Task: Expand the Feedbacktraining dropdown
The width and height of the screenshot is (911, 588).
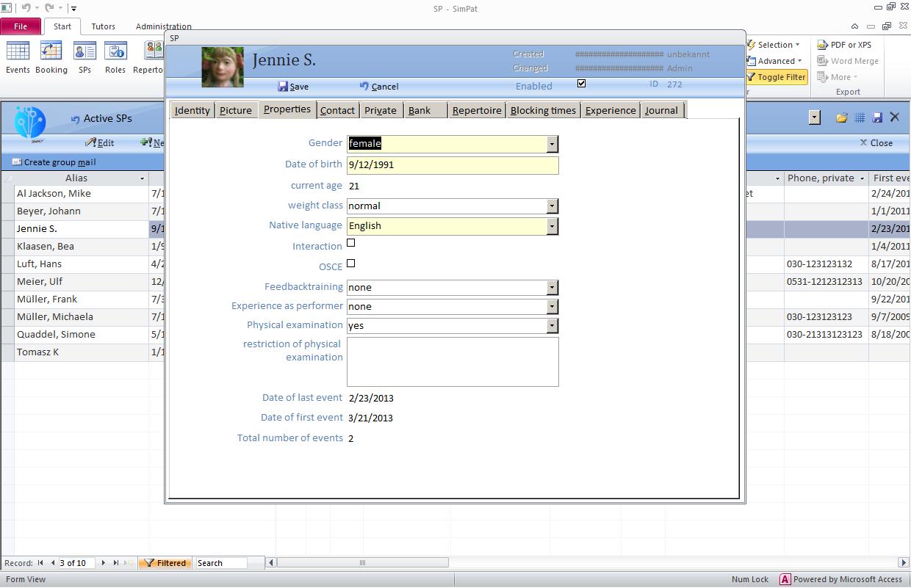Action: [552, 287]
